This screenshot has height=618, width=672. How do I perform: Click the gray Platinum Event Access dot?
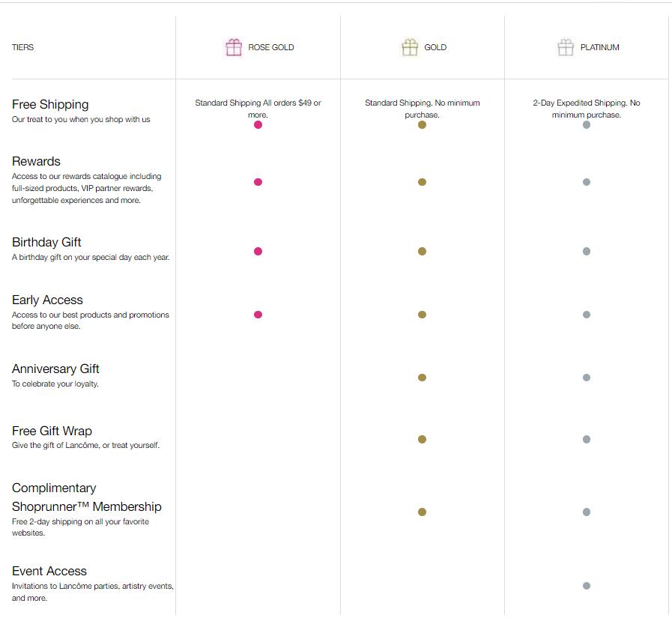[587, 586]
